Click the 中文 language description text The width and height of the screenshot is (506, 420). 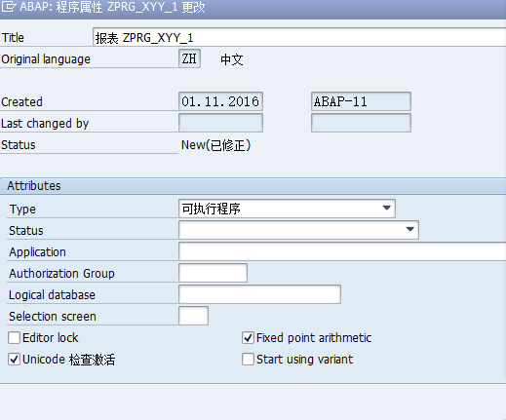coord(232,59)
